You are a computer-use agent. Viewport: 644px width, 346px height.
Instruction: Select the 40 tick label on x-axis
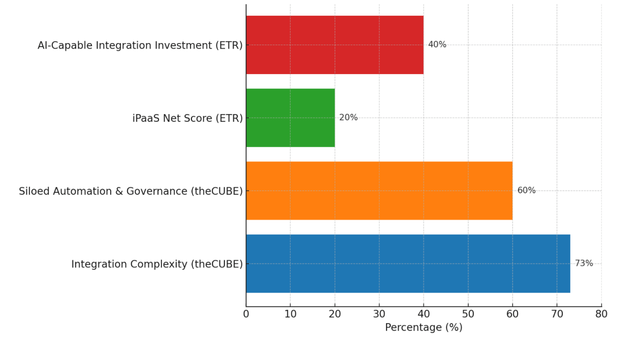pyautogui.click(x=424, y=314)
